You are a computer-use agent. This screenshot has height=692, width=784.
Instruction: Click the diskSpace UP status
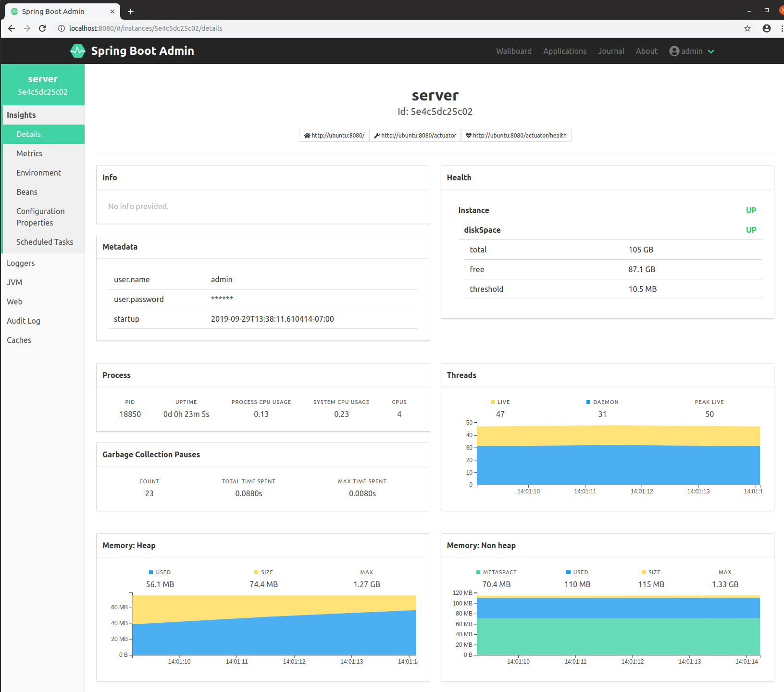pyautogui.click(x=751, y=230)
